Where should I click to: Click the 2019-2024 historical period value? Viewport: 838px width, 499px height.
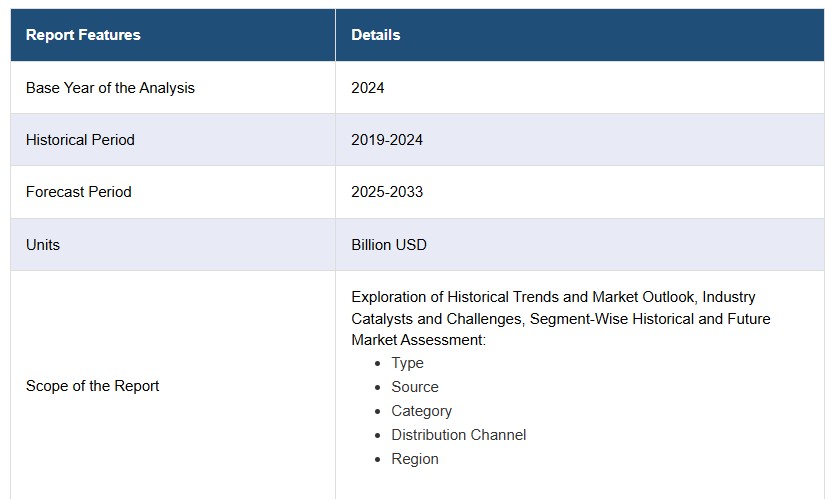pyautogui.click(x=386, y=140)
